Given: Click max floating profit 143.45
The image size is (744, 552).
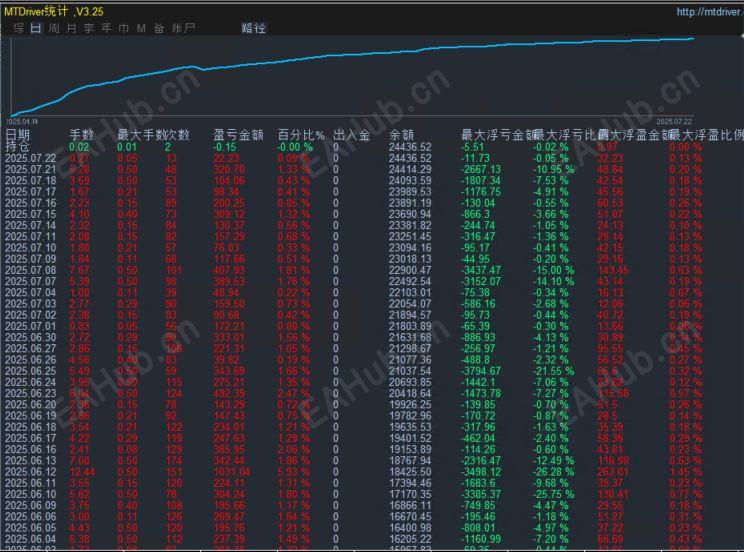Looking at the screenshot, I should pyautogui.click(x=613, y=270).
